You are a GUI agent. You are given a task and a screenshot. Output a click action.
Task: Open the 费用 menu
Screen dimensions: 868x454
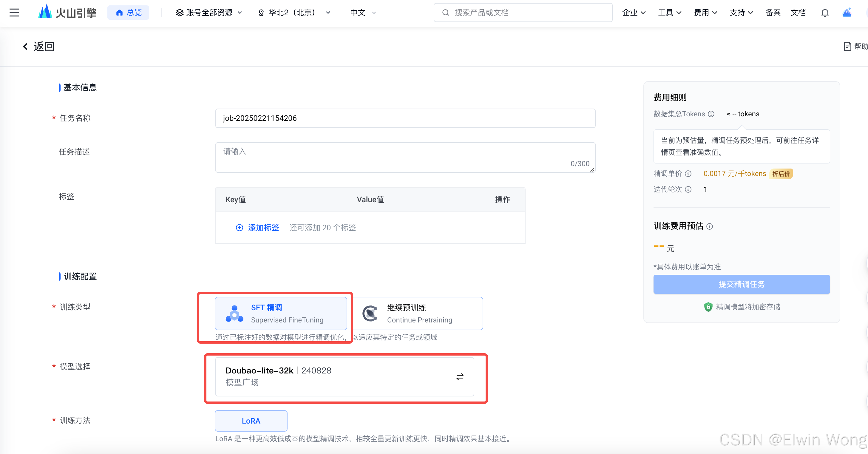pos(705,13)
